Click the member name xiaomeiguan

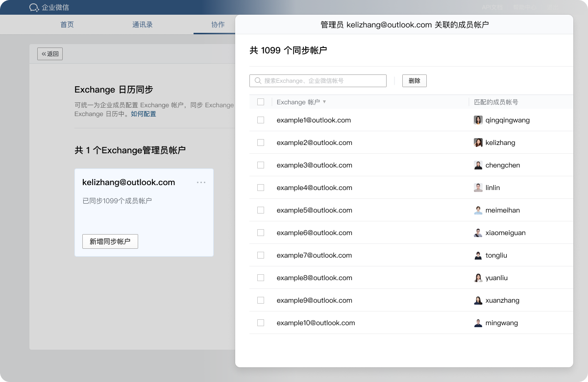[x=506, y=233]
